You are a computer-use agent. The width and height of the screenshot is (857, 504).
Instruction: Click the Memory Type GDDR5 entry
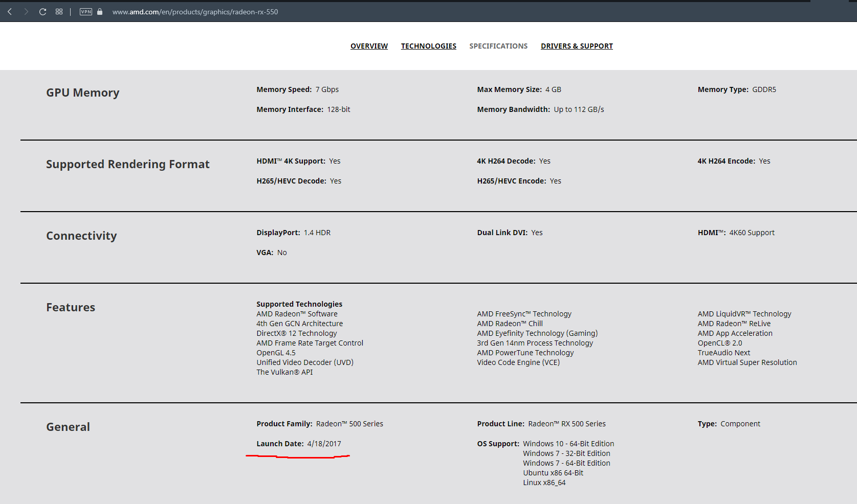[737, 89]
